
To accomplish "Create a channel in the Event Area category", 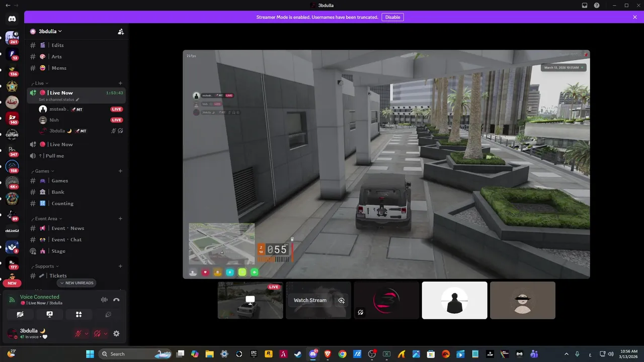I will point(120,219).
